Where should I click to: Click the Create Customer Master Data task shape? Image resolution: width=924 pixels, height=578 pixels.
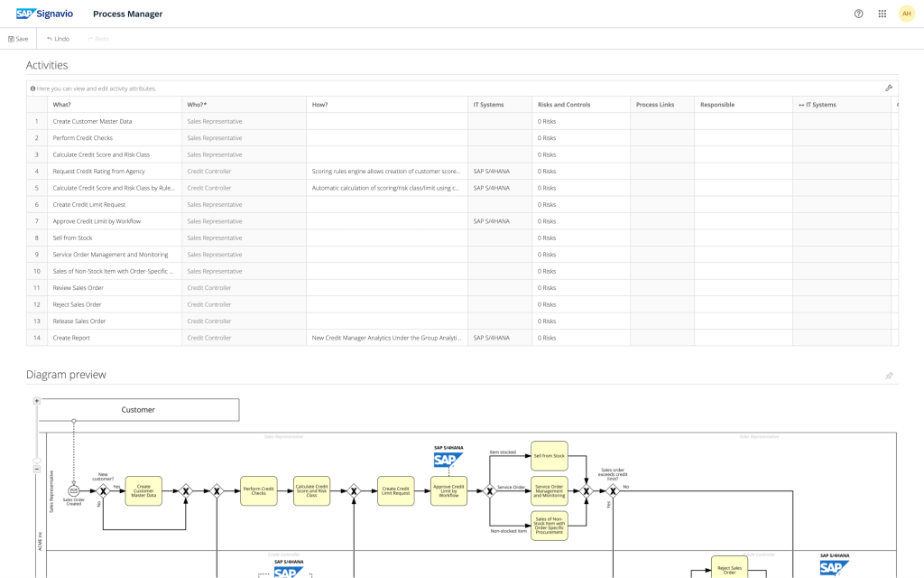pyautogui.click(x=144, y=490)
